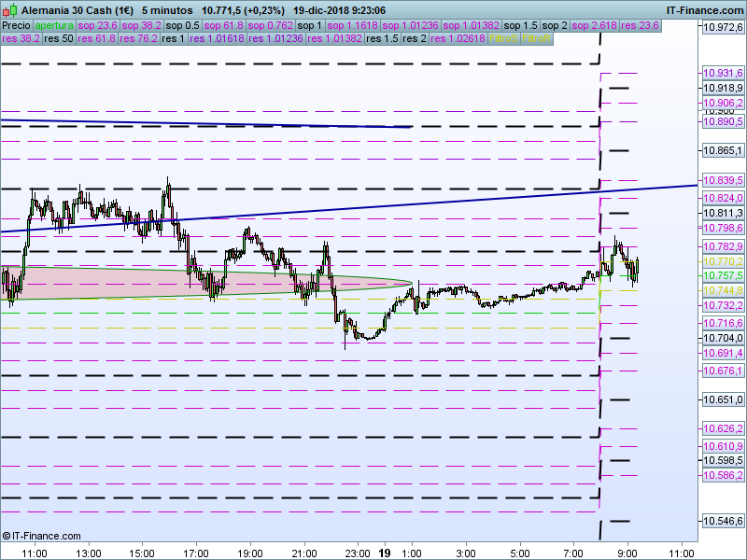Open the 'res 1.02618' legend label
747x560 pixels.
pyautogui.click(x=458, y=38)
